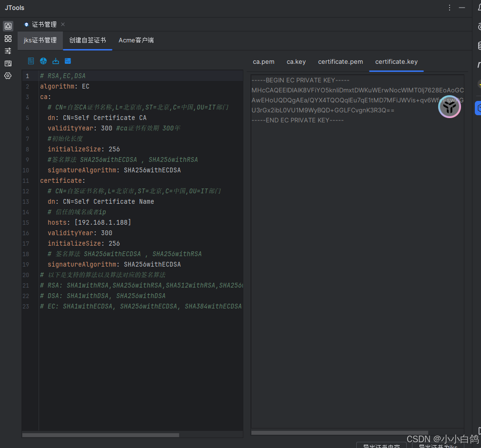Switch to the ca.key output tab

tap(296, 62)
